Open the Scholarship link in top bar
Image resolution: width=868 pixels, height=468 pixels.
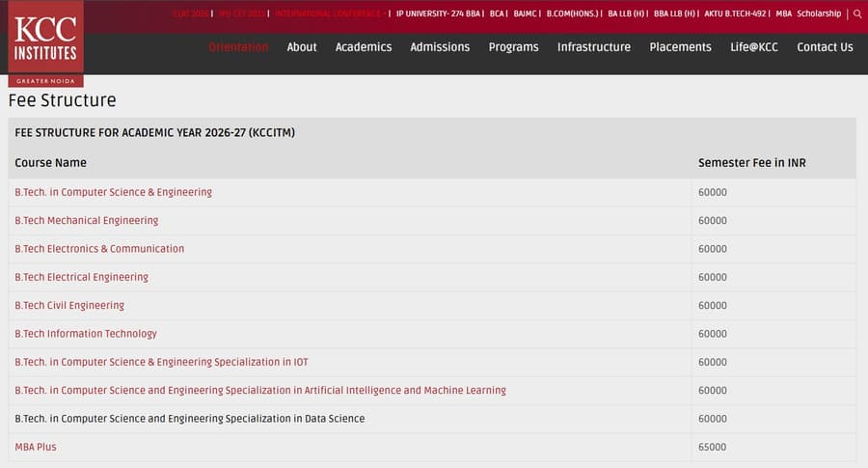[819, 14]
